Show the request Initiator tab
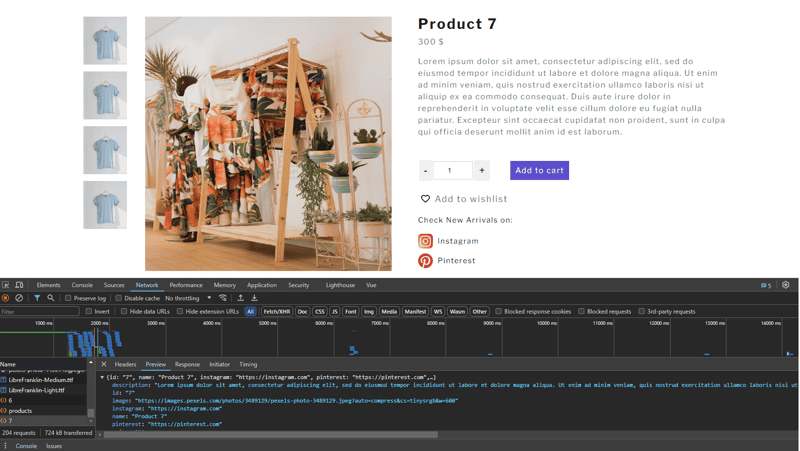The height and width of the screenshot is (451, 800). (219, 364)
